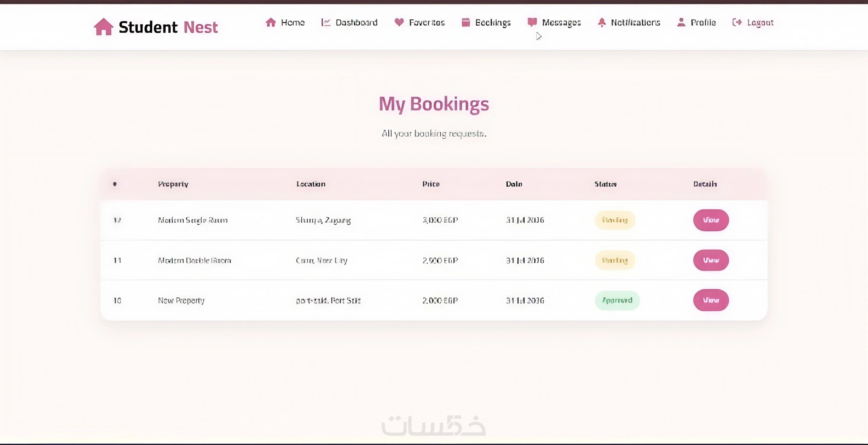Click the price cell in row 12
Screen dimensions: 868x445
(x=440, y=220)
